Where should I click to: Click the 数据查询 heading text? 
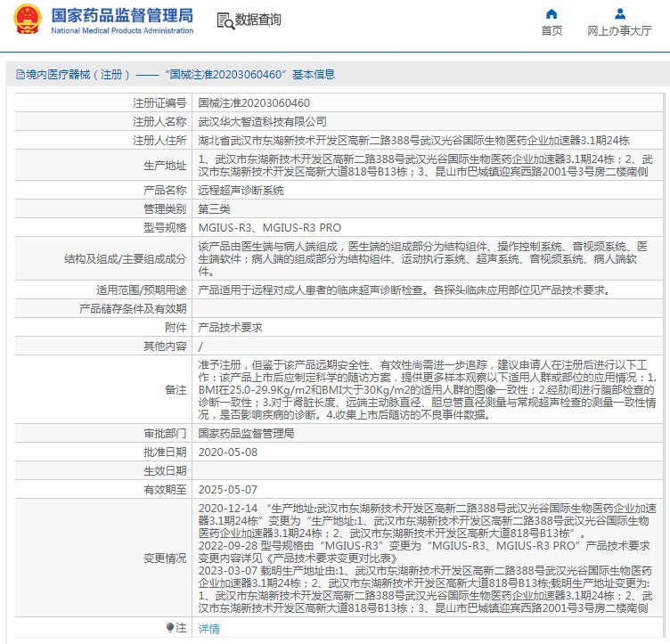tap(258, 20)
